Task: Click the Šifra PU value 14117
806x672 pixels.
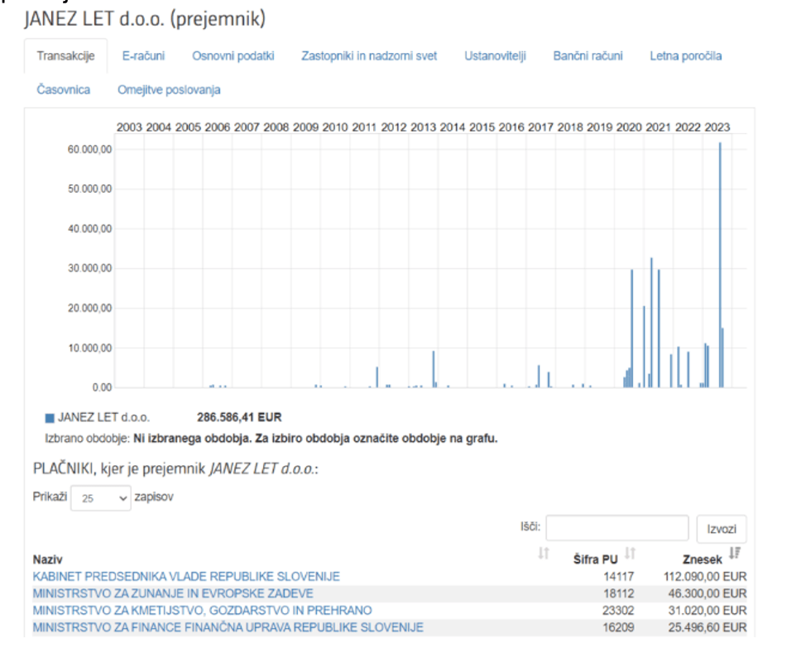Action: pyautogui.click(x=619, y=576)
